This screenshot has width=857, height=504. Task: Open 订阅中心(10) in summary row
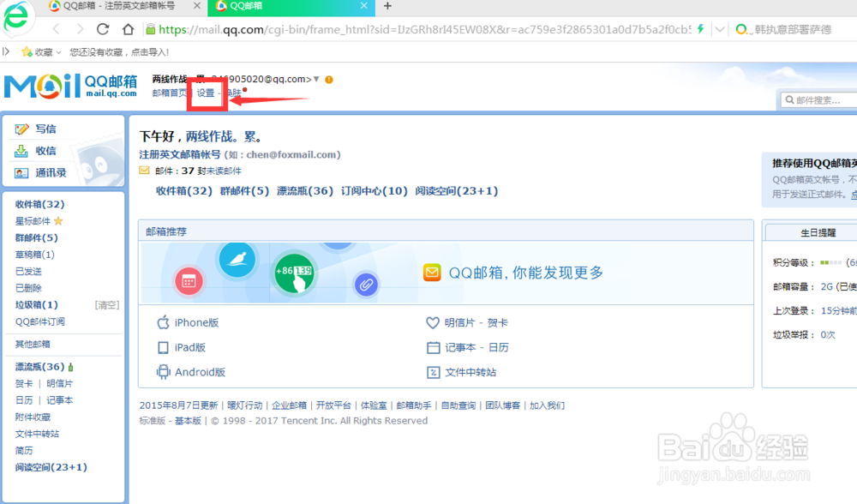tap(375, 191)
